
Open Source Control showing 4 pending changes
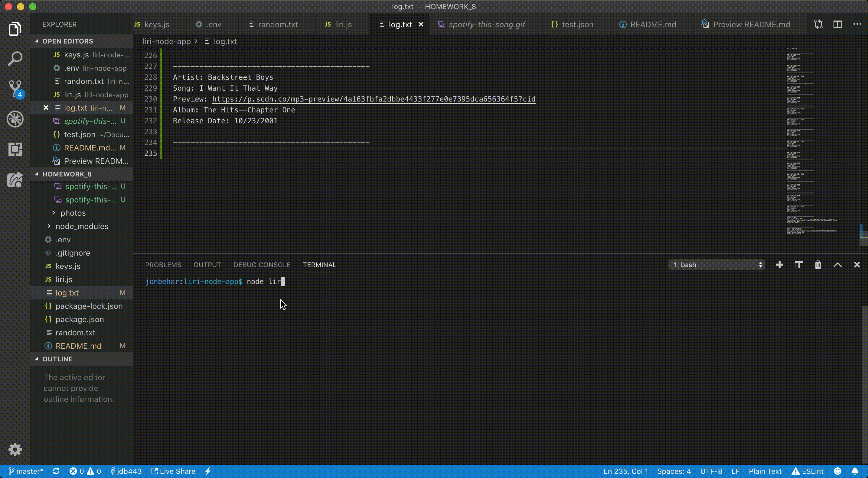15,89
